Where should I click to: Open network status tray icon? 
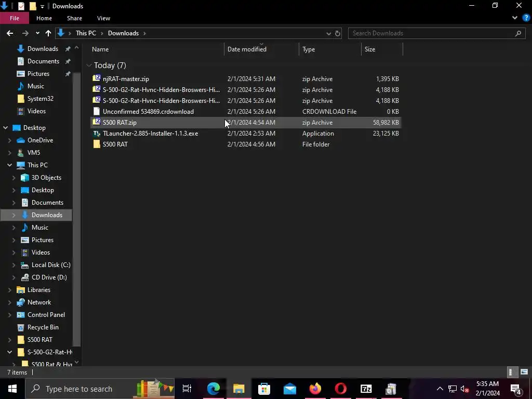(453, 389)
